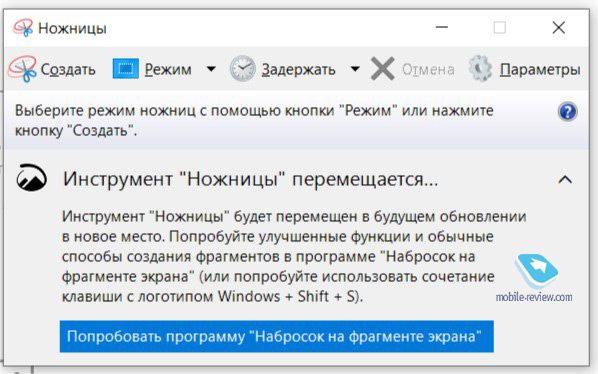Click Попробовать программу "Набросок на фрагменте экрана"
Viewport: 598px width, 374px height.
pos(276,336)
